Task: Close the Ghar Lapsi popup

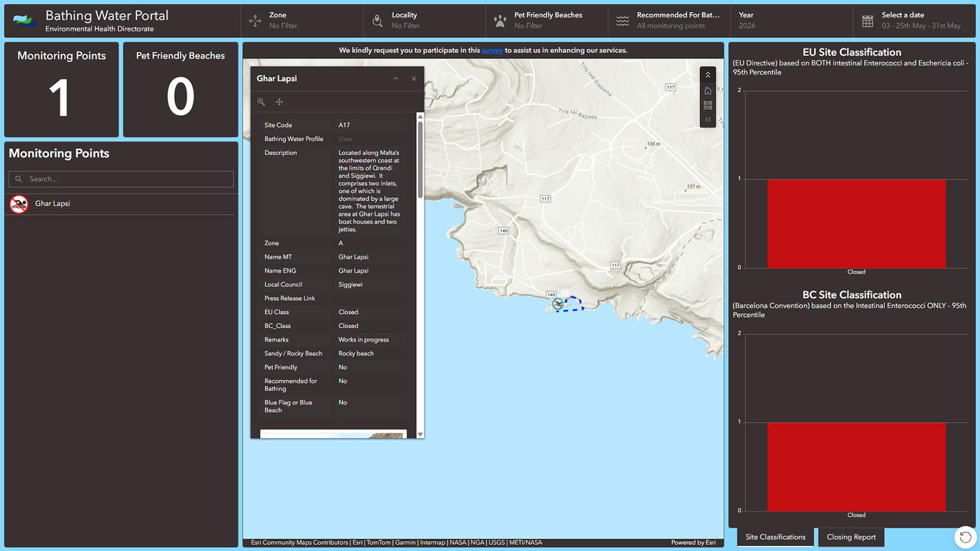Action: (414, 78)
